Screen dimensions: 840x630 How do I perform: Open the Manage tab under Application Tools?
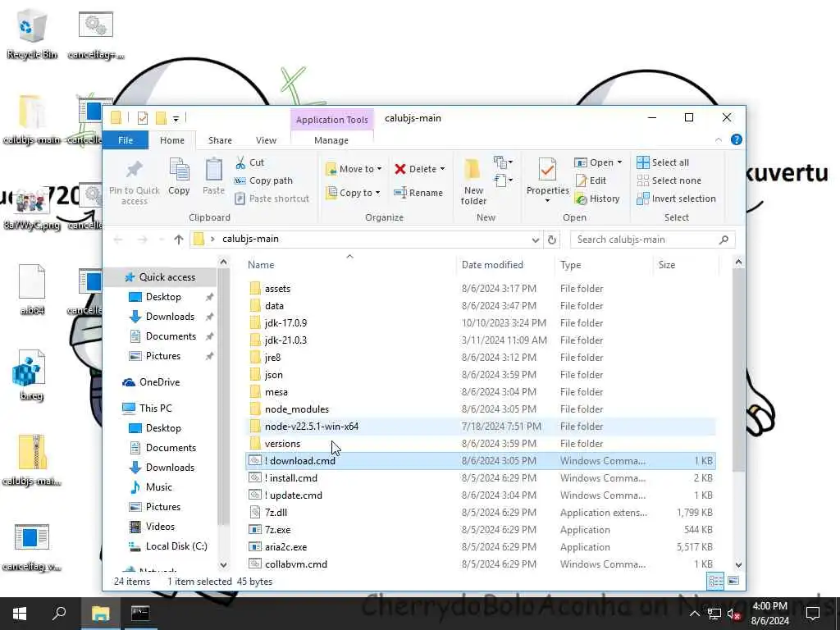331,140
